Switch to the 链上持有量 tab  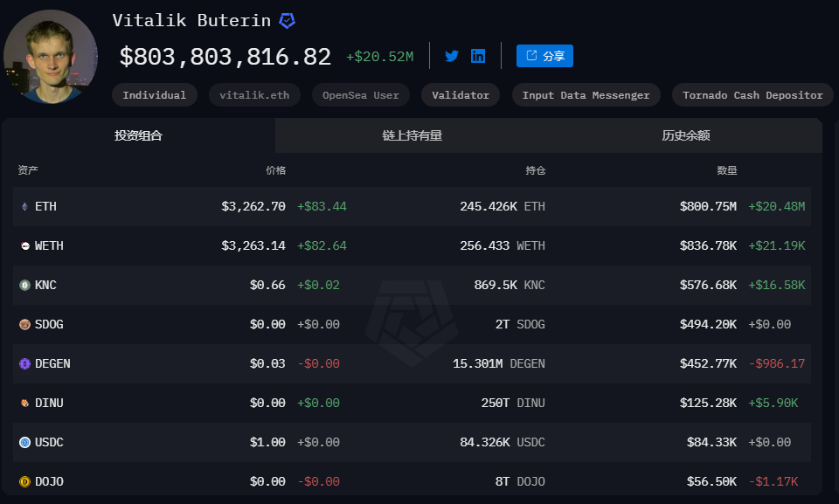click(x=413, y=136)
